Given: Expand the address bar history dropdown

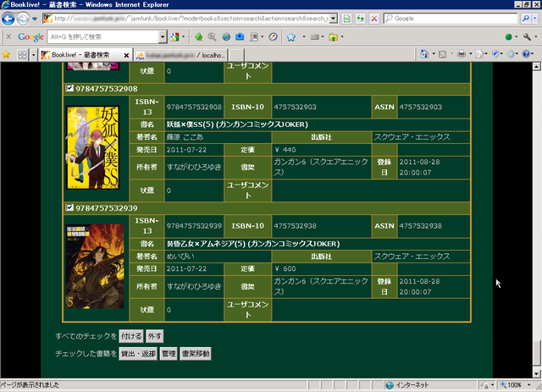Looking at the screenshot, I should pyautogui.click(x=333, y=19).
